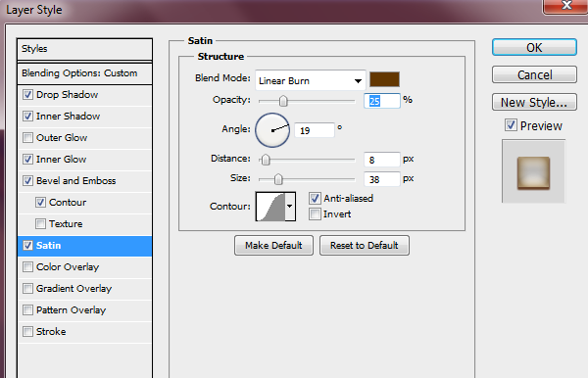Toggle the Inner Shadow checkbox
This screenshot has width=588, height=378.
coord(27,117)
